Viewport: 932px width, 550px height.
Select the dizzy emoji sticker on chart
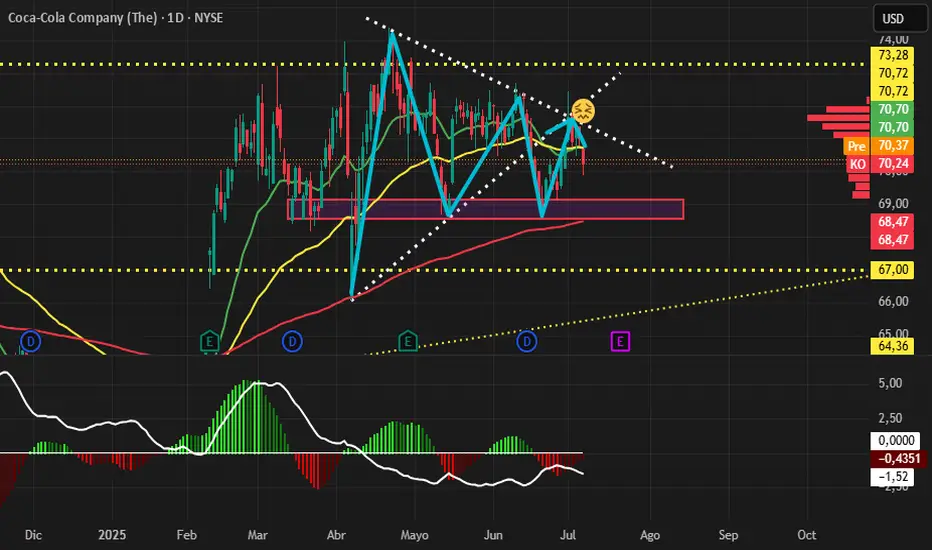583,111
